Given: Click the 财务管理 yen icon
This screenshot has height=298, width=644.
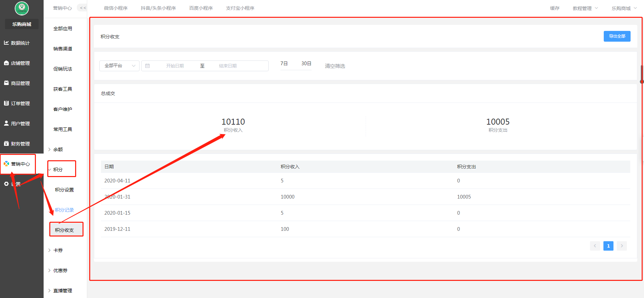Looking at the screenshot, I should 6,143.
